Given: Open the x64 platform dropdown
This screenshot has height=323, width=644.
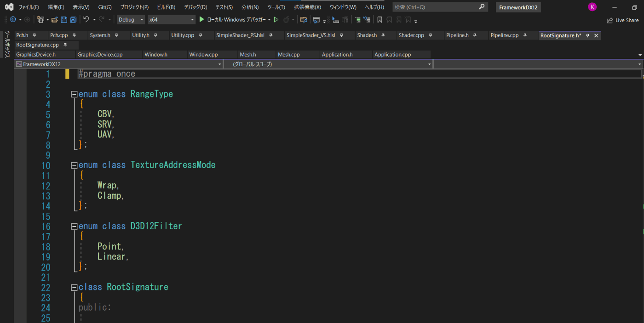Looking at the screenshot, I should (x=172, y=20).
